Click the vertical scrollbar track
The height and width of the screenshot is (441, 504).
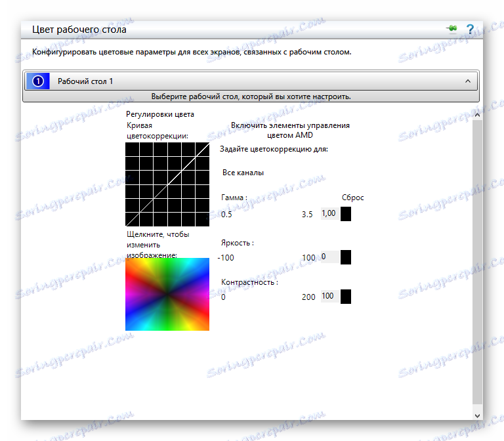click(x=477, y=262)
